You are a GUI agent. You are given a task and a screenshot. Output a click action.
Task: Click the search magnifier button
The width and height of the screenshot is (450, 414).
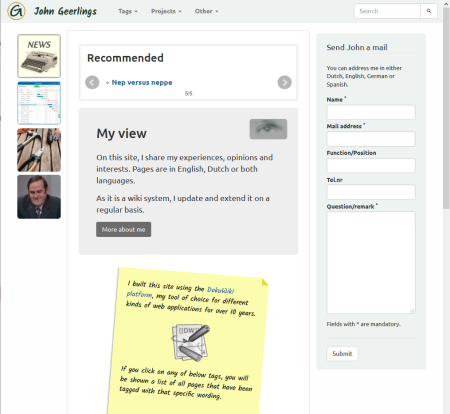pos(429,11)
